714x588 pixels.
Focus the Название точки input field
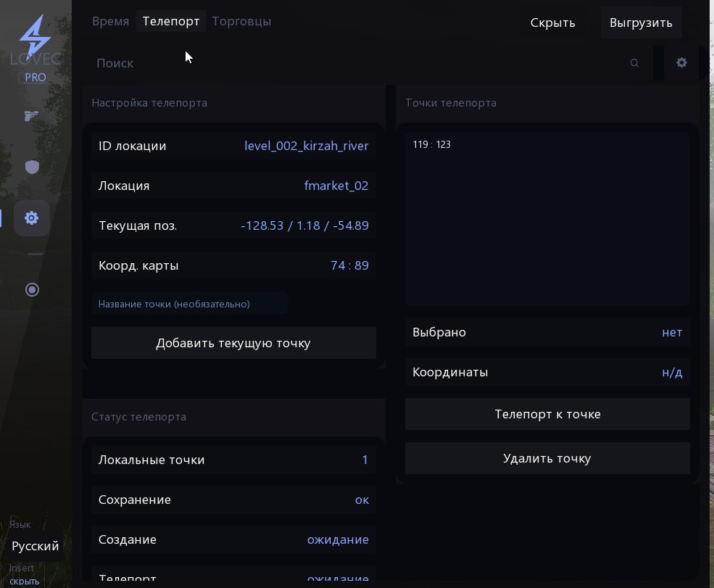[x=190, y=304]
